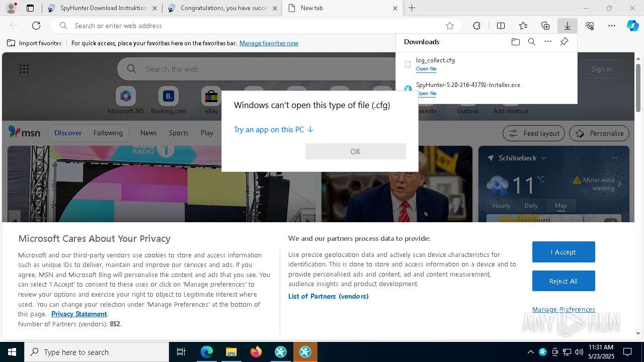
Task: Click the Sign in button
Action: [x=602, y=69]
